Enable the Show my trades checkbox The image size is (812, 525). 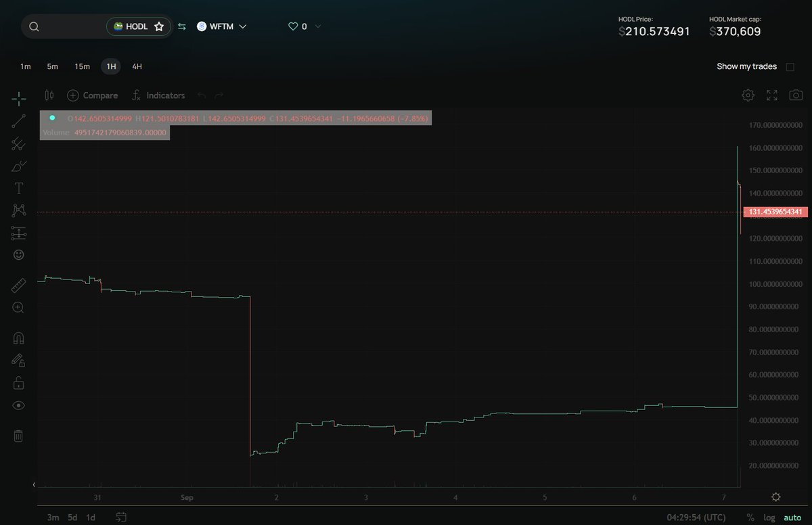(790, 66)
